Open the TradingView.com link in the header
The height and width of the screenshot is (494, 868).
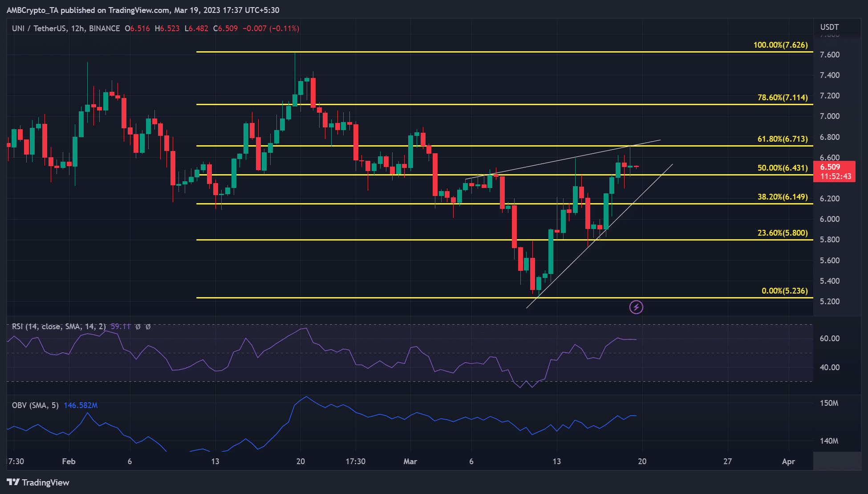pyautogui.click(x=138, y=10)
